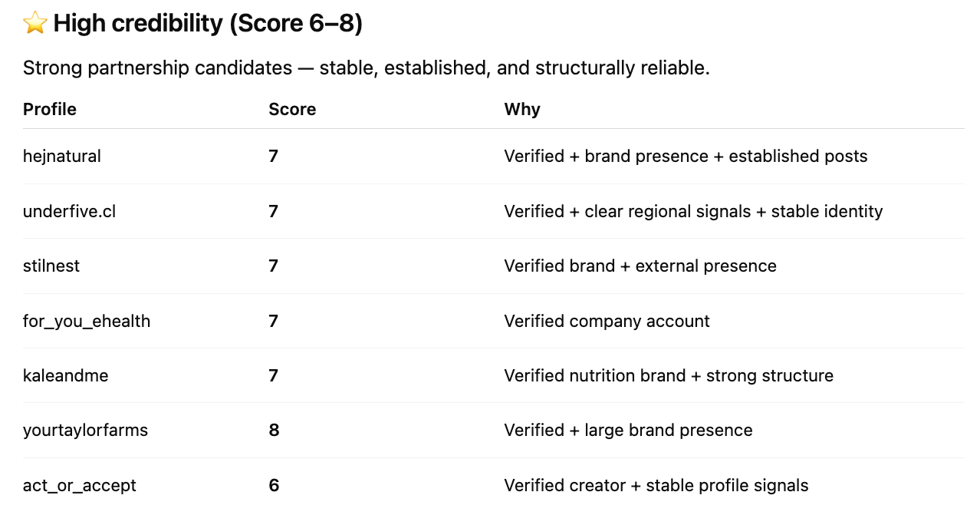Click the for_you_ehealth profile name
This screenshot has height=525, width=980.
87,321
